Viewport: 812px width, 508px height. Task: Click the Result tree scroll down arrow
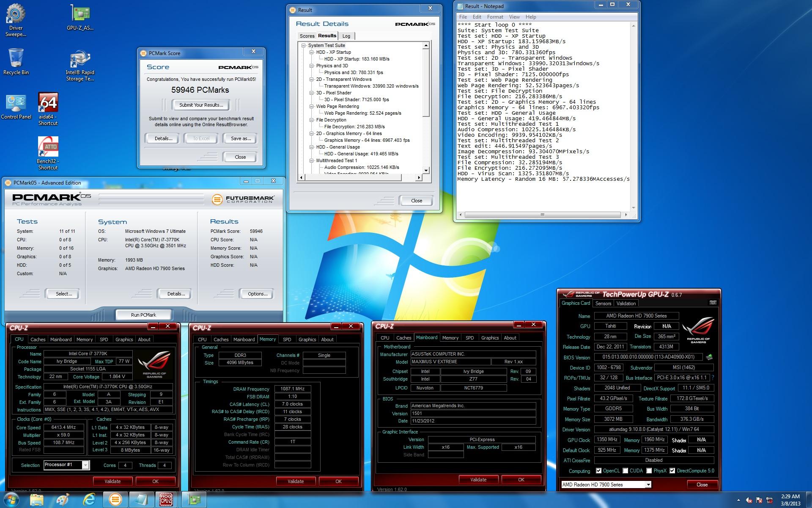coord(426,170)
